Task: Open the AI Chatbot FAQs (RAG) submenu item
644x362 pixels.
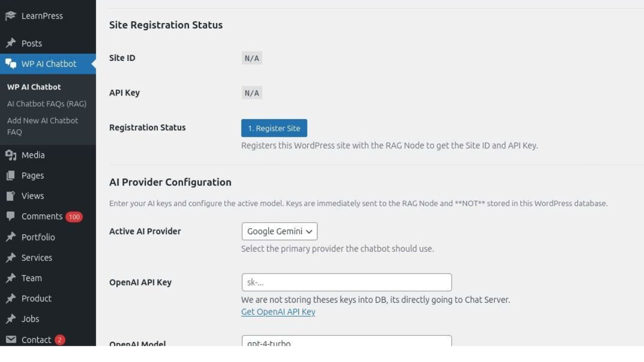Action: (46, 104)
